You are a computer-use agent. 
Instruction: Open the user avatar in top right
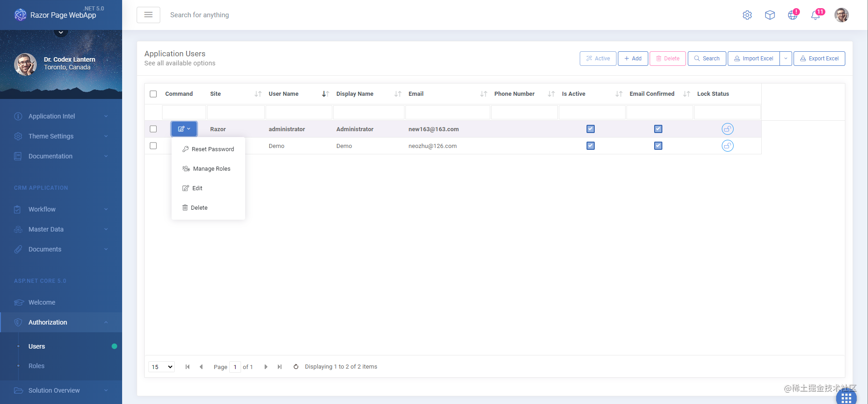pos(842,15)
